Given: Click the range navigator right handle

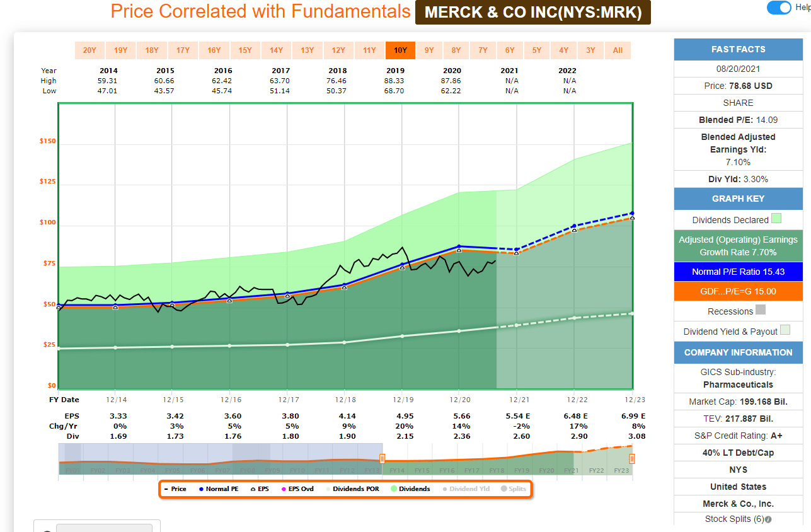Looking at the screenshot, I should coord(632,458).
